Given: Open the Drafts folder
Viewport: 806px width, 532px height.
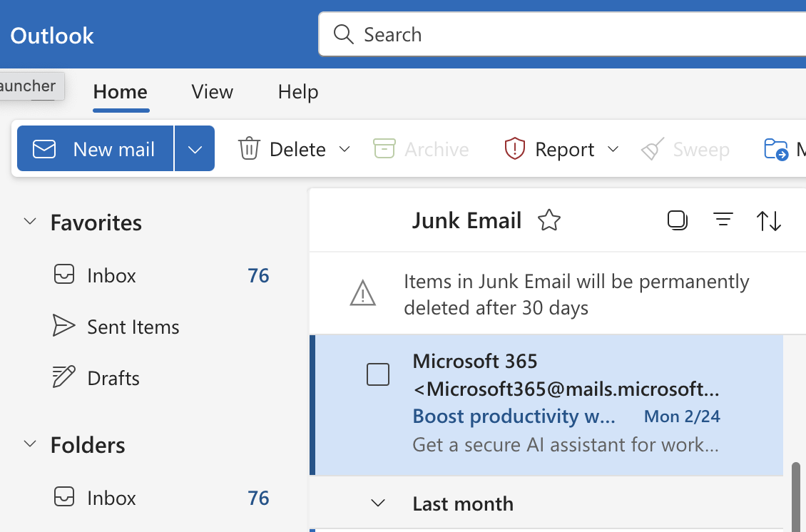Looking at the screenshot, I should click(113, 378).
